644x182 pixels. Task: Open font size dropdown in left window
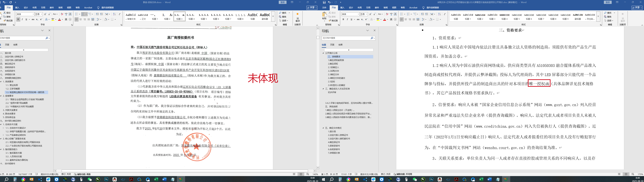(x=41, y=14)
